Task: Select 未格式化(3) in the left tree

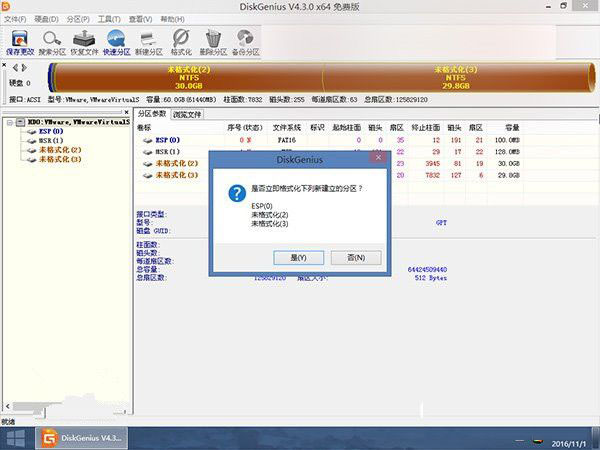Action: [x=60, y=159]
